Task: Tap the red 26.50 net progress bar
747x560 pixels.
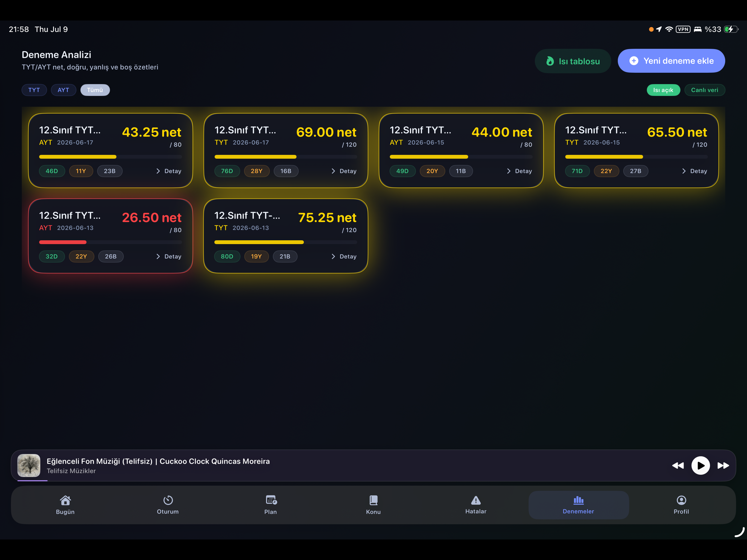Action: [x=110, y=242]
